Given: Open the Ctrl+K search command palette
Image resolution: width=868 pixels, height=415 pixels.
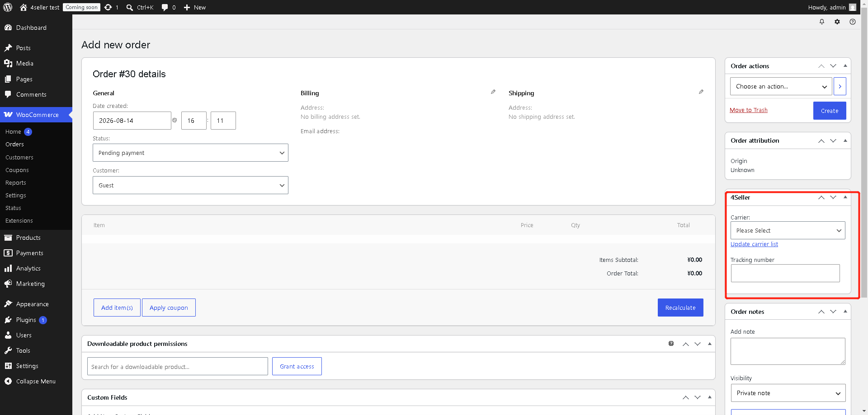Looking at the screenshot, I should [x=140, y=7].
